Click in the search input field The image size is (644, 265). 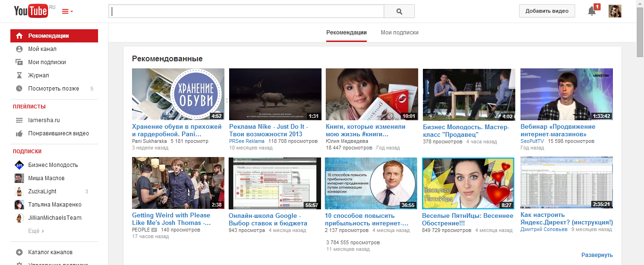pos(246,11)
